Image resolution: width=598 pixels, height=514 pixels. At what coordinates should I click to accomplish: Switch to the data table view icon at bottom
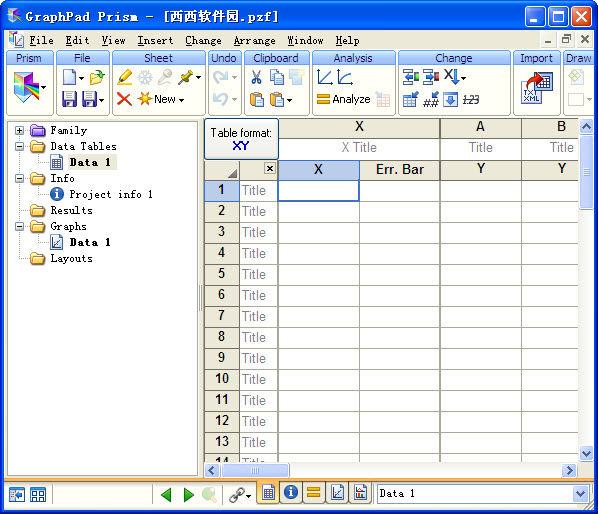pos(268,493)
